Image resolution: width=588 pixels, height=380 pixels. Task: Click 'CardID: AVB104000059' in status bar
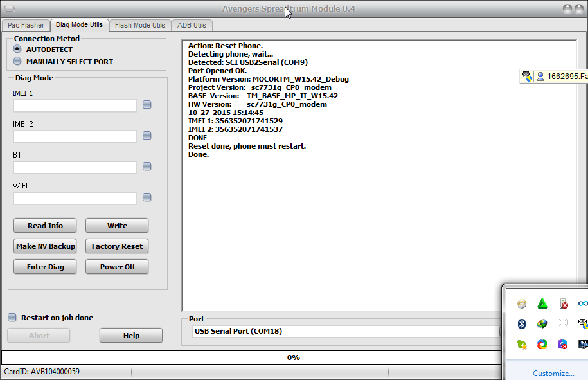point(42,372)
